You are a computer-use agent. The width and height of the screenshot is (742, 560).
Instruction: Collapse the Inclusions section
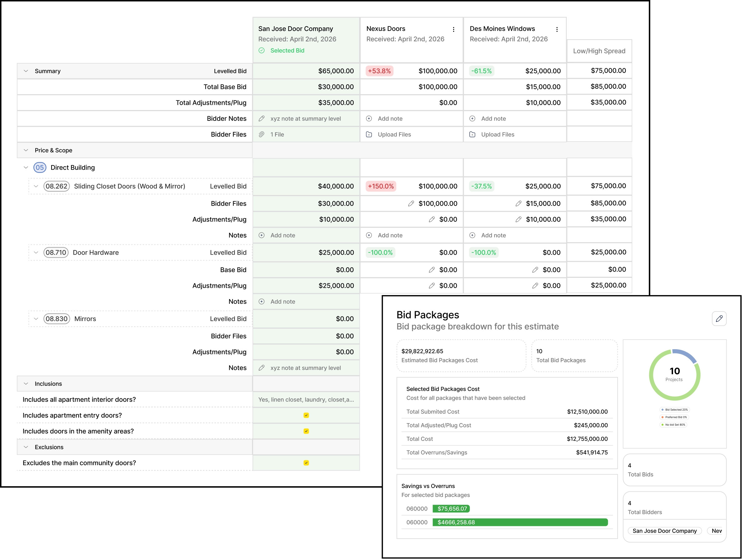click(x=26, y=384)
